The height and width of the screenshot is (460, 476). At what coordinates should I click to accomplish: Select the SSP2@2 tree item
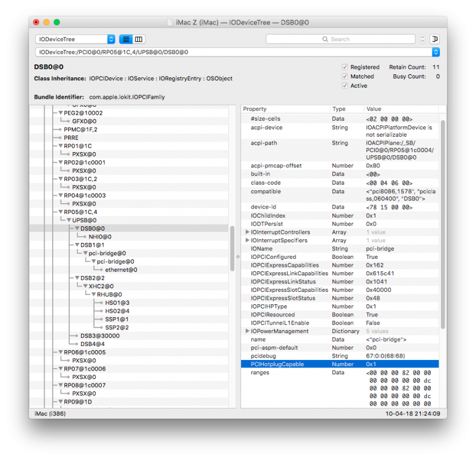(x=117, y=328)
